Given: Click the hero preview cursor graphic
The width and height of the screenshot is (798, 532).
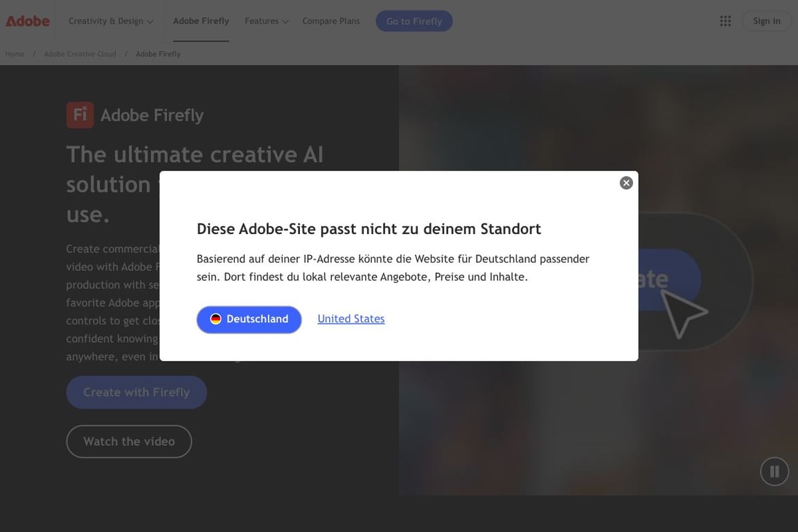Looking at the screenshot, I should (x=682, y=312).
